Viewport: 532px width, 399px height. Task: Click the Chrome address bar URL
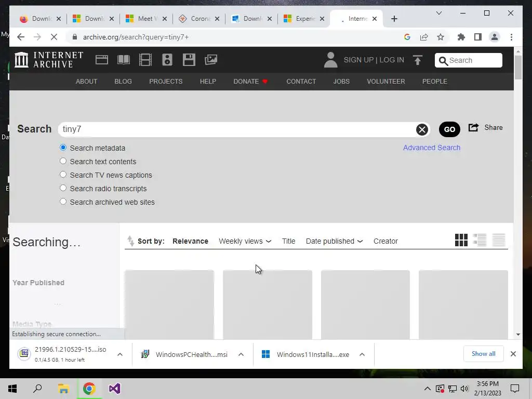(x=136, y=37)
